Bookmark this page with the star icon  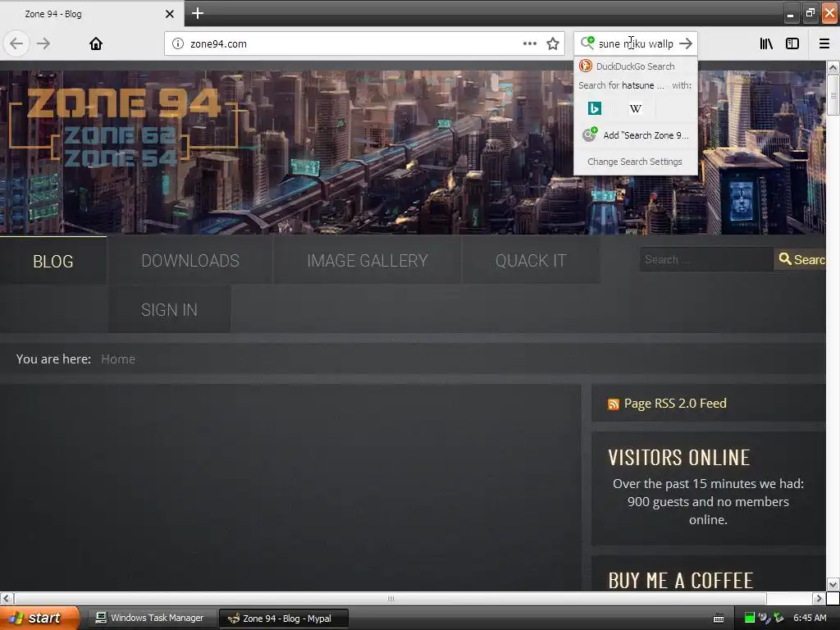tap(553, 43)
